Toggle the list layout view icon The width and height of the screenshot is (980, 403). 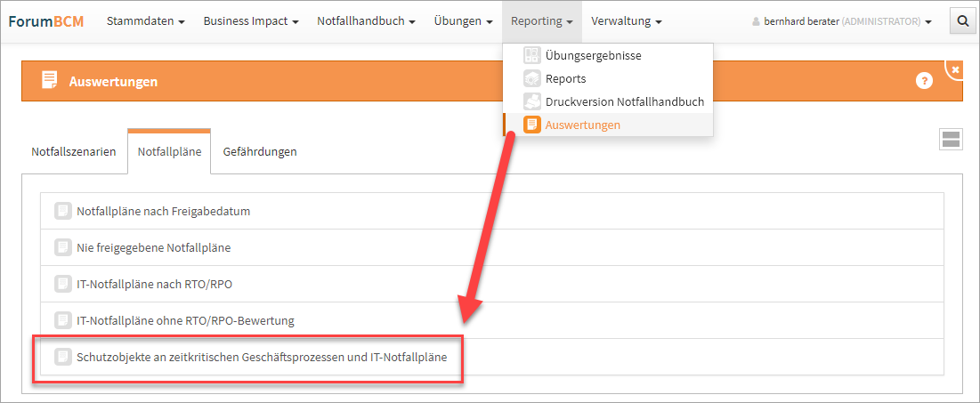click(x=951, y=139)
